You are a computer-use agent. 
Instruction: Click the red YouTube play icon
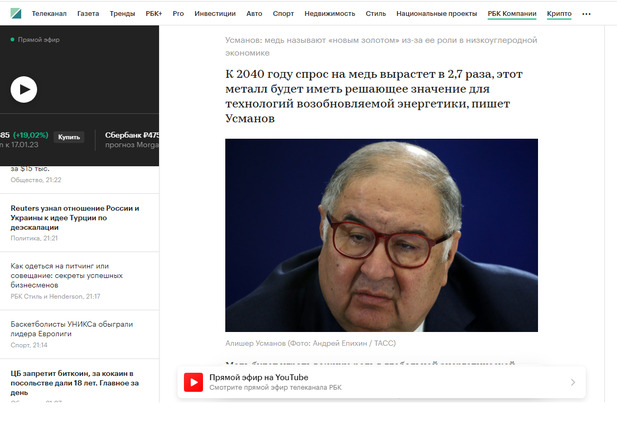(194, 382)
